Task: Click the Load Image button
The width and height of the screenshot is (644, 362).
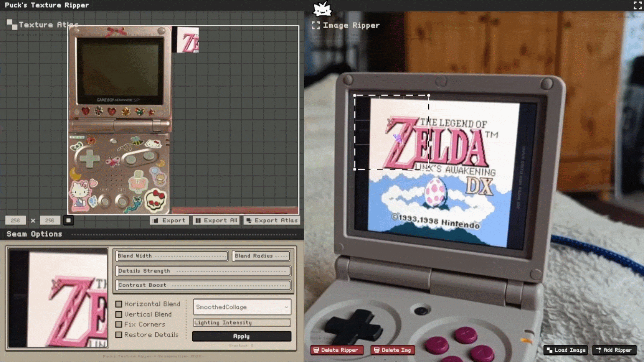Action: [566, 350]
